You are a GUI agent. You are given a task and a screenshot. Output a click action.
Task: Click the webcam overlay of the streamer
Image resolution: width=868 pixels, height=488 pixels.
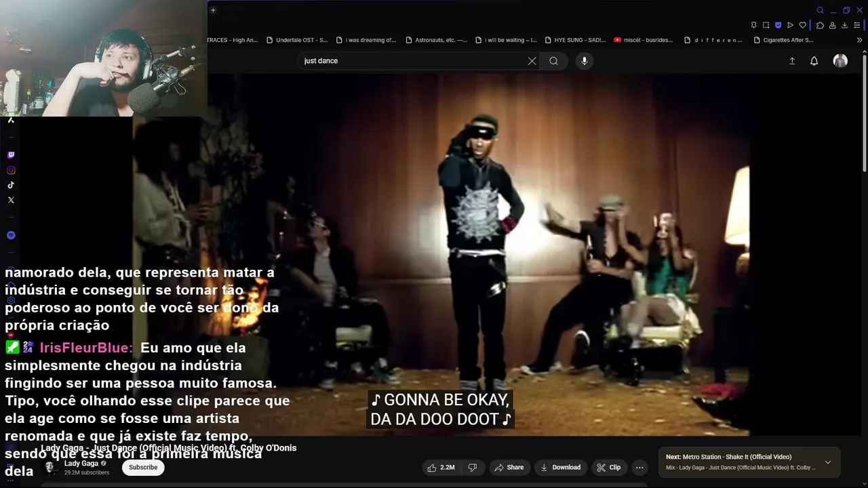pos(103,58)
